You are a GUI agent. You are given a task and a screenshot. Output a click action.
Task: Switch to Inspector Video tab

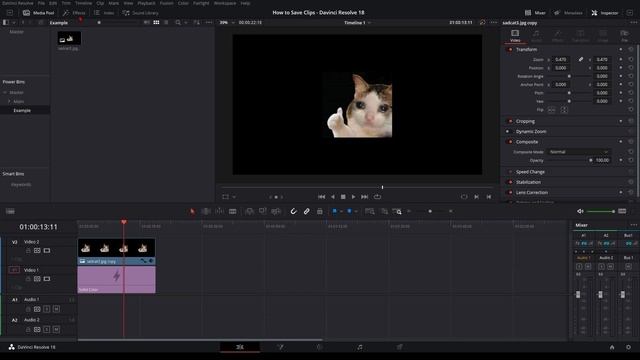[x=515, y=36]
